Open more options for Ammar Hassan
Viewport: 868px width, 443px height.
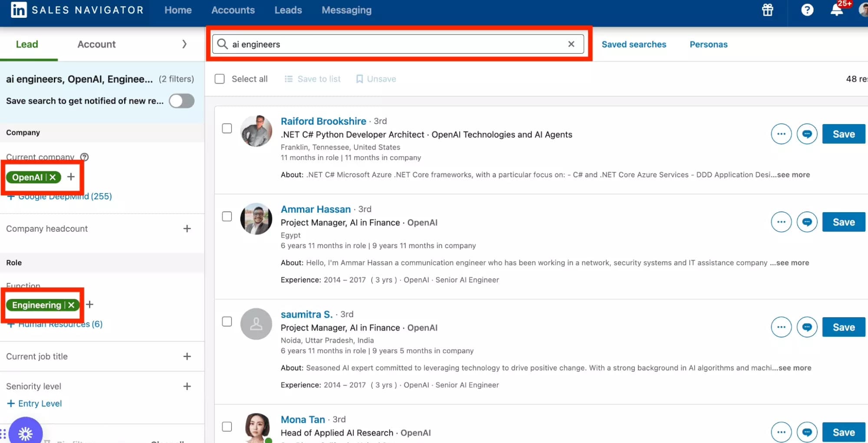(x=781, y=222)
